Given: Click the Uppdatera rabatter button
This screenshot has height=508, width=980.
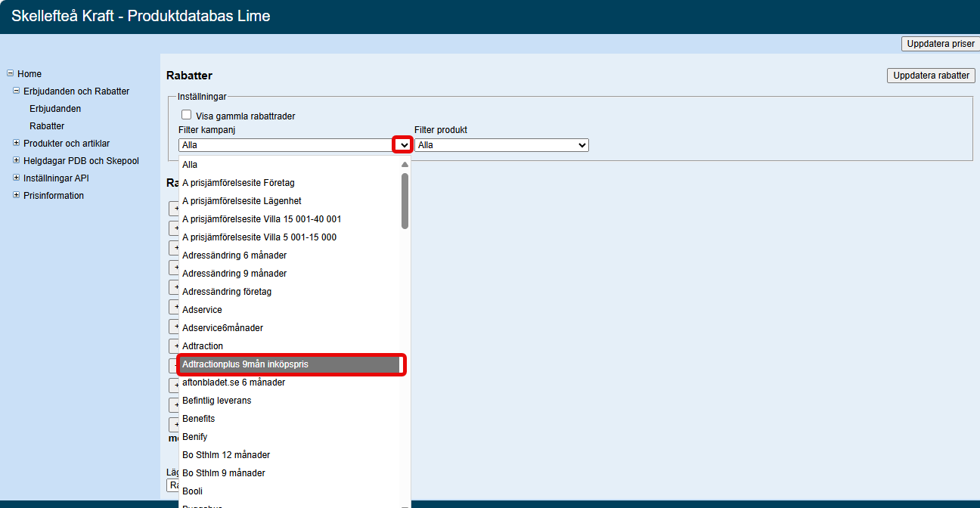Looking at the screenshot, I should [x=931, y=76].
